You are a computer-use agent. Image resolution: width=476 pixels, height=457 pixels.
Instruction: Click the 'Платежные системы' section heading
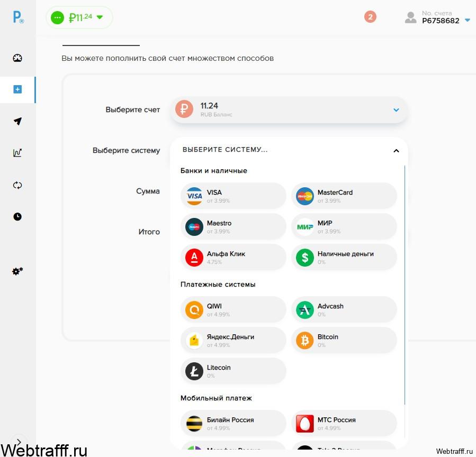(x=218, y=285)
